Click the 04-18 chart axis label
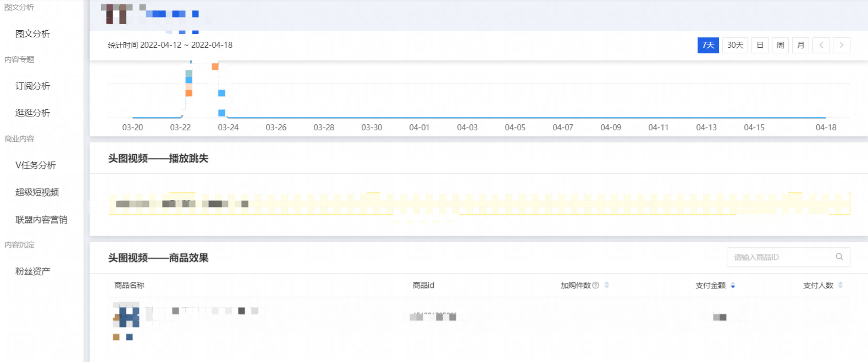The width and height of the screenshot is (868, 362). pyautogui.click(x=826, y=127)
